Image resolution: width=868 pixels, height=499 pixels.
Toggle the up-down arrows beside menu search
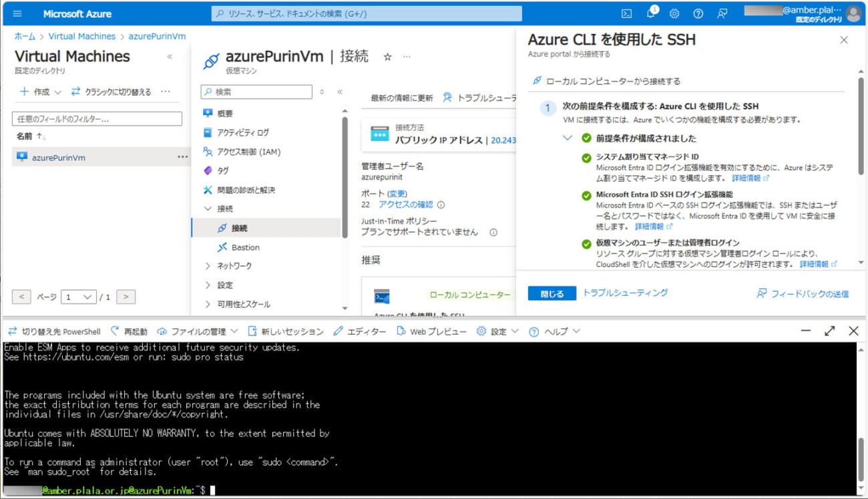[322, 92]
